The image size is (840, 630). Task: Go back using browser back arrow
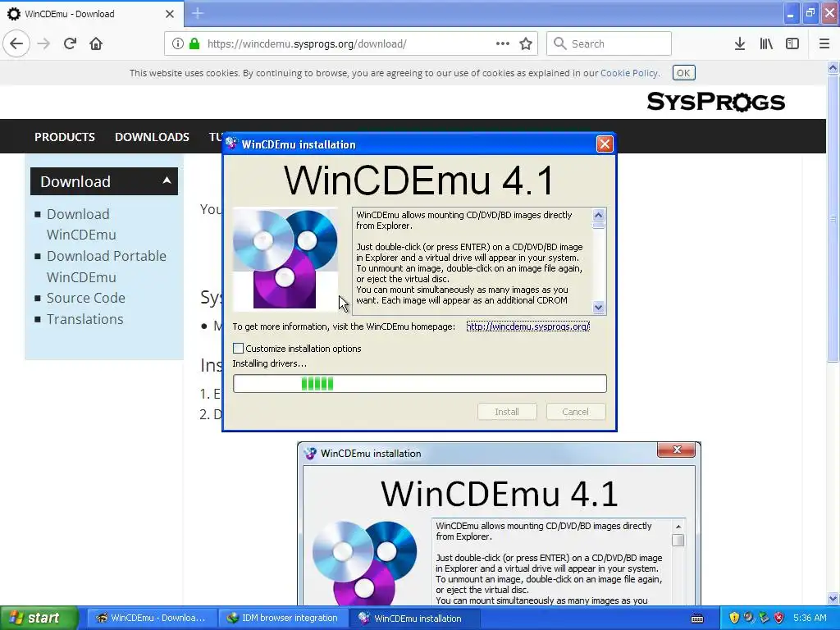(16, 43)
